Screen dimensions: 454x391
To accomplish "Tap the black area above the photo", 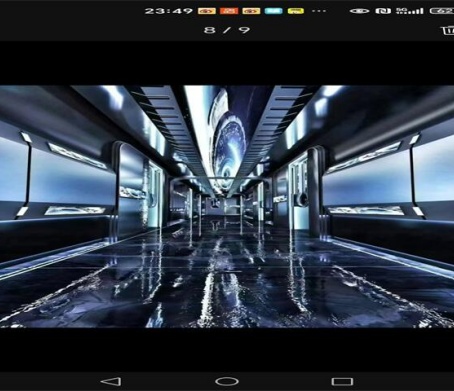I will 227,63.
